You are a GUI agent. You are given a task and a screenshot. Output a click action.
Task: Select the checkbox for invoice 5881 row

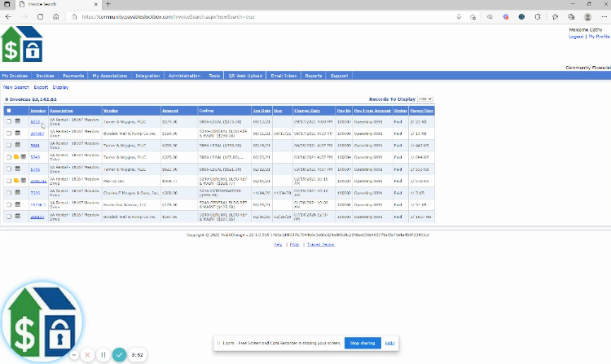pos(9,145)
